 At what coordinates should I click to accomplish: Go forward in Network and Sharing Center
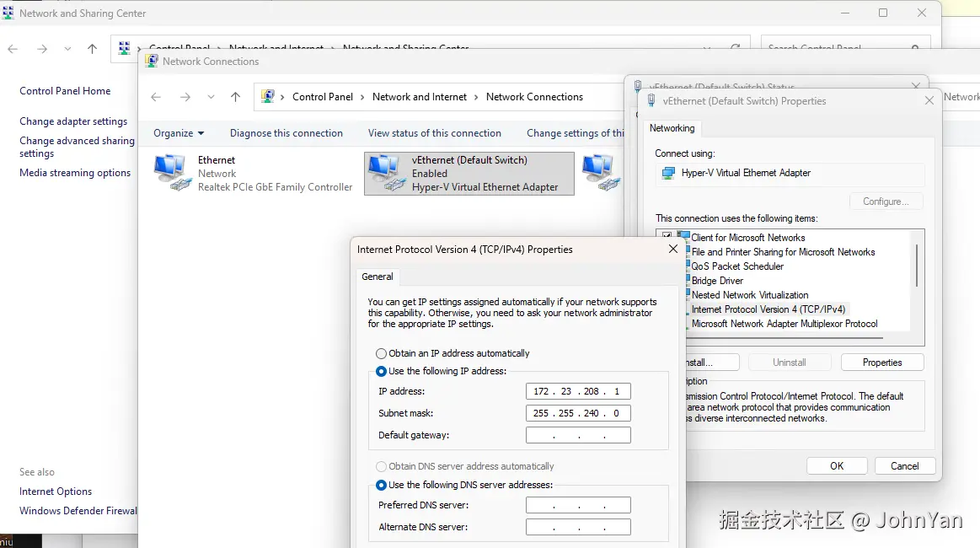[x=42, y=49]
